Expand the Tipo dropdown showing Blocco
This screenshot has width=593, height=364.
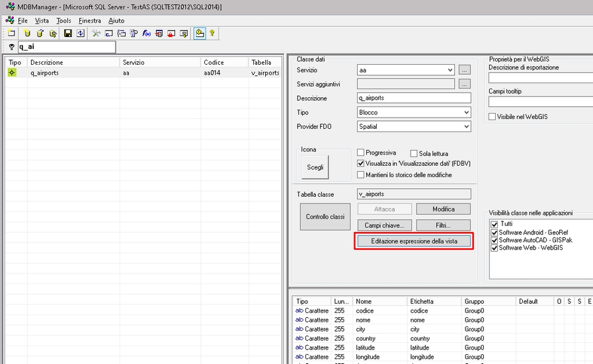[x=466, y=112]
